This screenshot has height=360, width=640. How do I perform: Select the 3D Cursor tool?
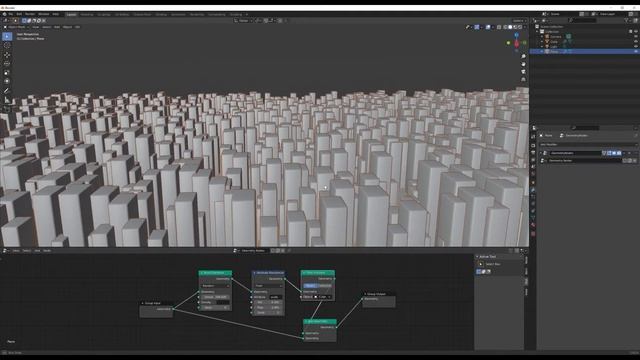pyautogui.click(x=7, y=45)
